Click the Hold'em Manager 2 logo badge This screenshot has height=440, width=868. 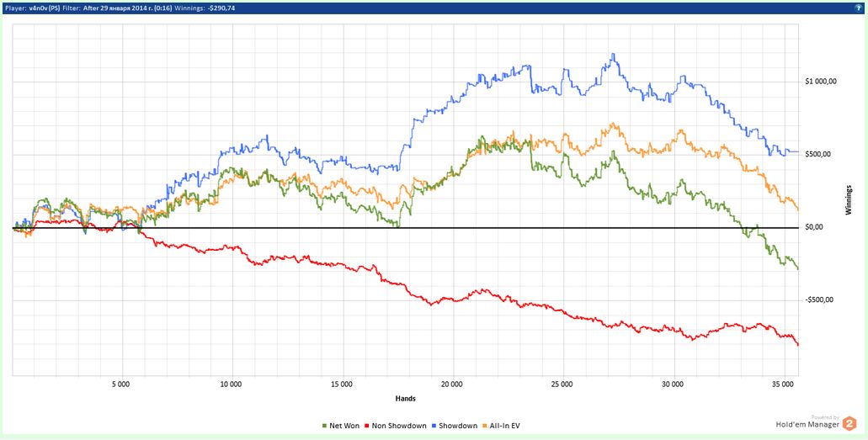pyautogui.click(x=849, y=425)
